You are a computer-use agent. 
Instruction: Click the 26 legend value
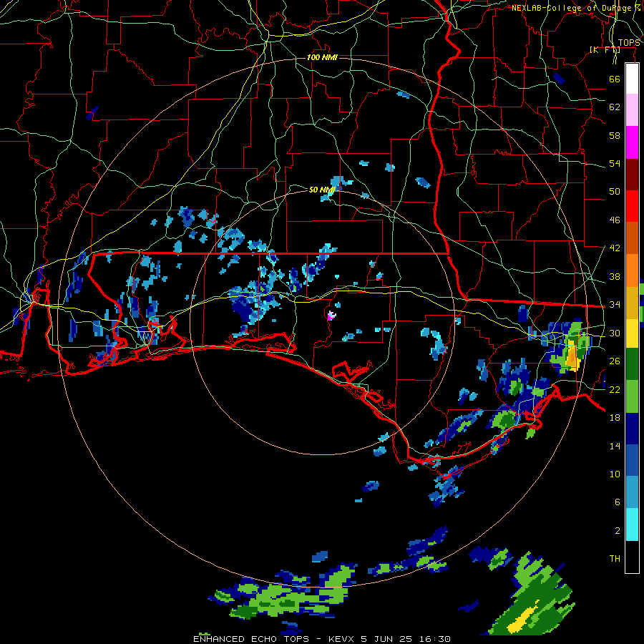615,361
